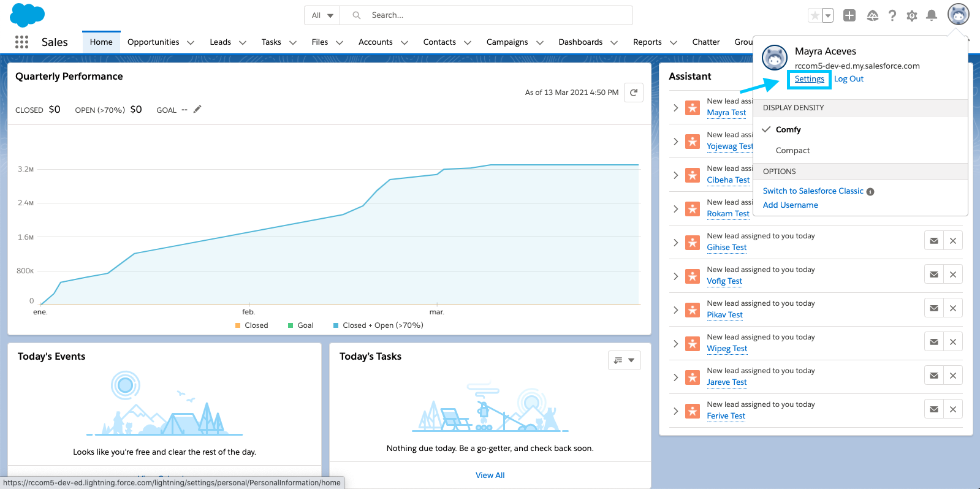
Task: Click the Setup gear icon
Action: pos(911,16)
